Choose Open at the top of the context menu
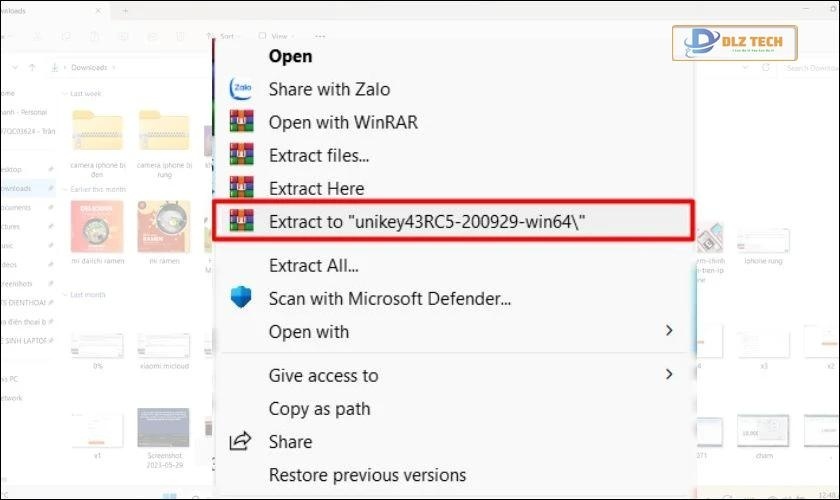840x500 pixels. tap(290, 56)
